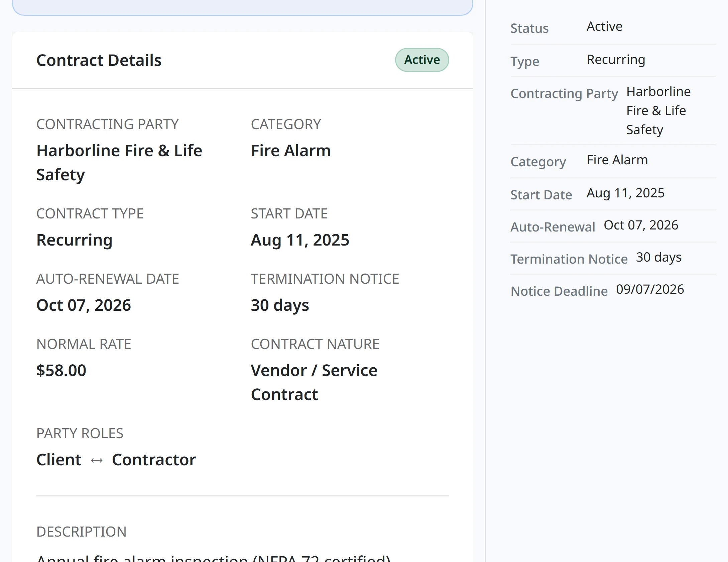The image size is (728, 562).
Task: Click the 'AUTO-RENEWAL DATE' field label
Action: coord(108,279)
